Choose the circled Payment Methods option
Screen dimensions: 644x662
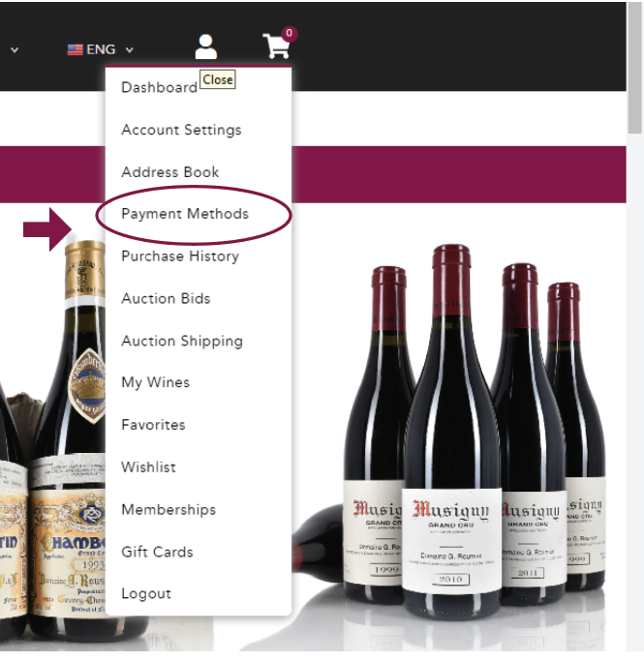click(185, 214)
